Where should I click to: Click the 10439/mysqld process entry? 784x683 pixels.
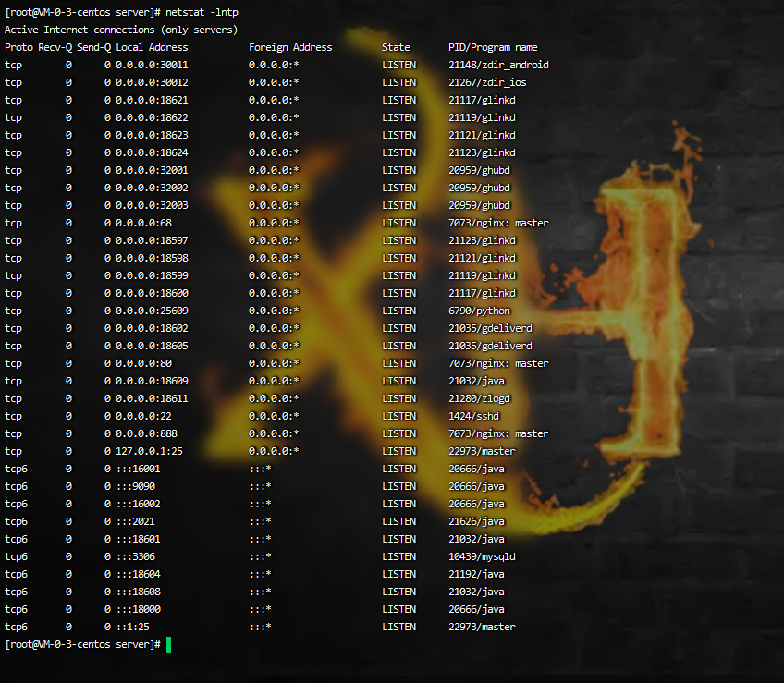[x=482, y=556]
